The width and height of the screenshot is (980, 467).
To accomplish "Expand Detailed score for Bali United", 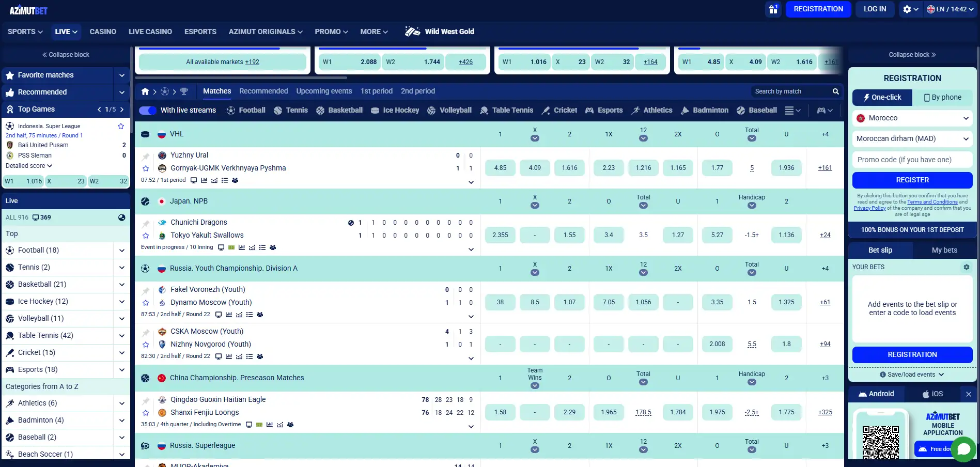I will [x=29, y=166].
